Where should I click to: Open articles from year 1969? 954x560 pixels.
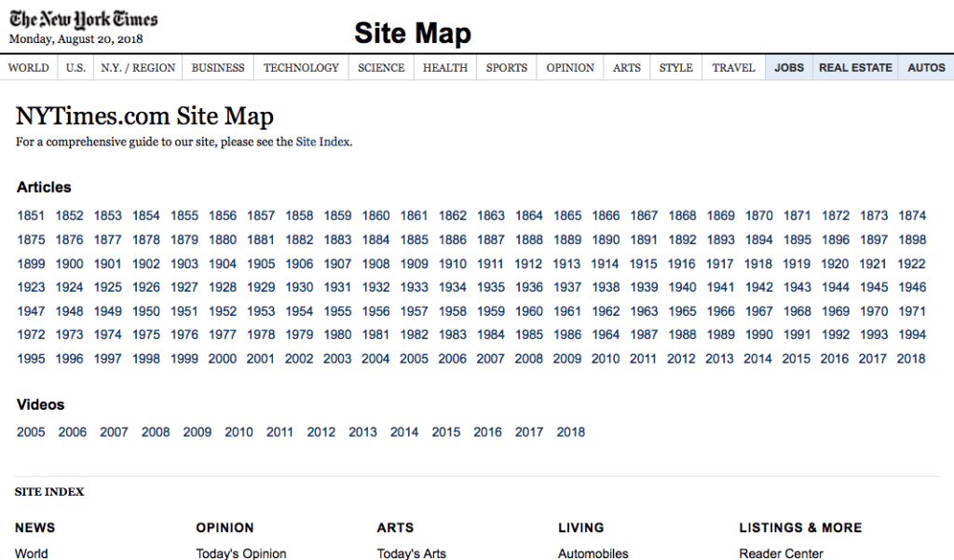click(x=836, y=312)
